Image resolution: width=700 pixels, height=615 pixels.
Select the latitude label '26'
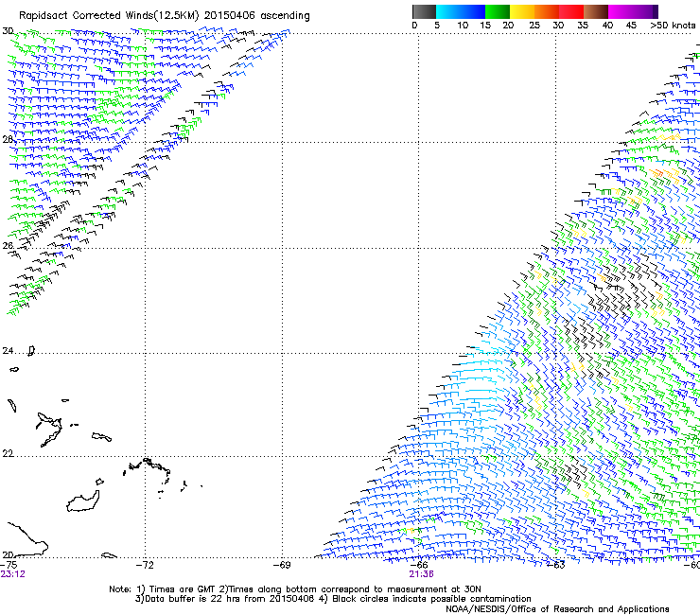[x=8, y=246]
